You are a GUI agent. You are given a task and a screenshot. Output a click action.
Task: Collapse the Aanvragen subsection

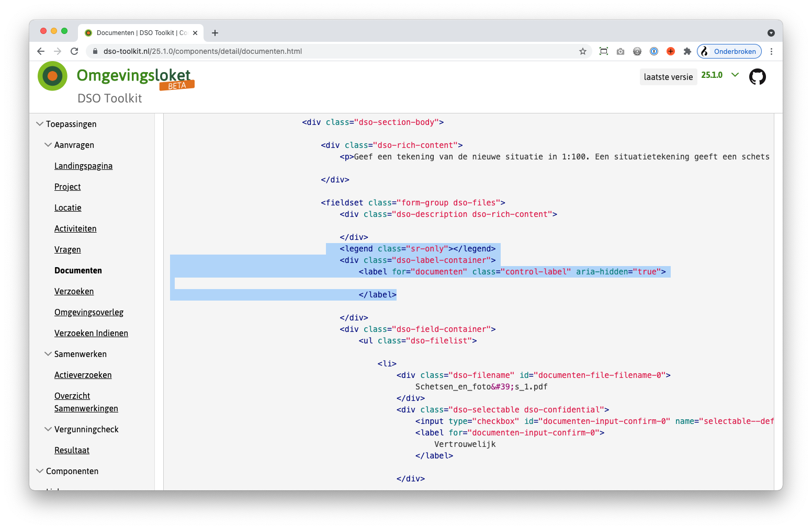[48, 145]
